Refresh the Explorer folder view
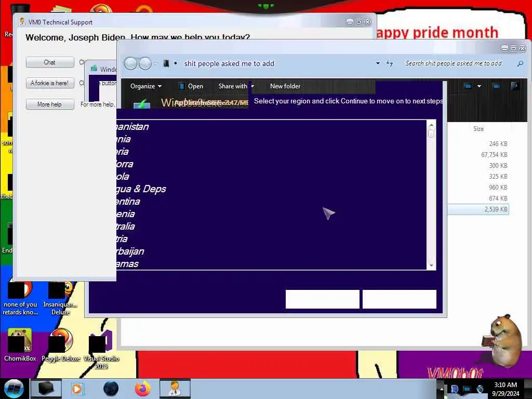532x399 pixels. tap(390, 63)
